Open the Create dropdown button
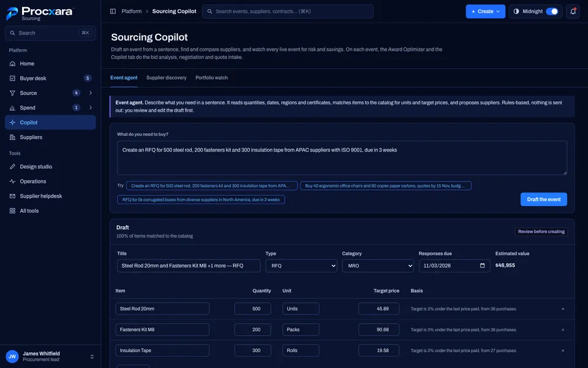The image size is (588, 368). click(485, 11)
